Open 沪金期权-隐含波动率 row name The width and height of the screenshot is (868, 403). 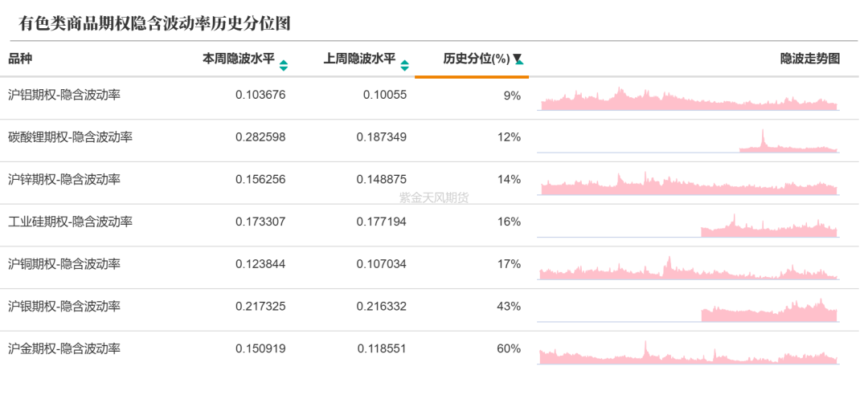point(64,348)
